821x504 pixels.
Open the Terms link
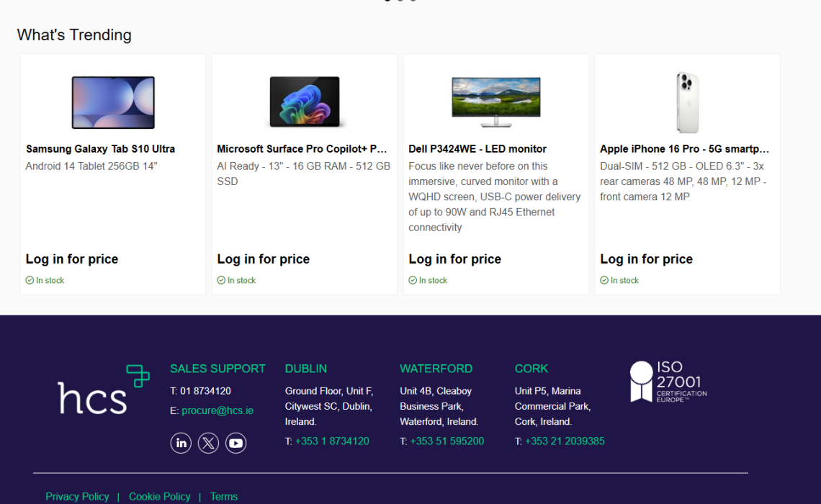point(224,497)
